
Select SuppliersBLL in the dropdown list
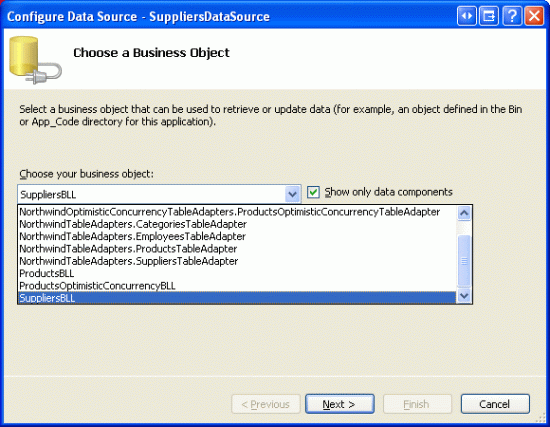(x=237, y=298)
